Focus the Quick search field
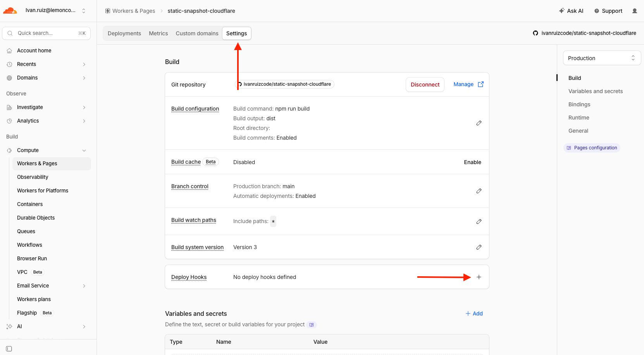 46,33
